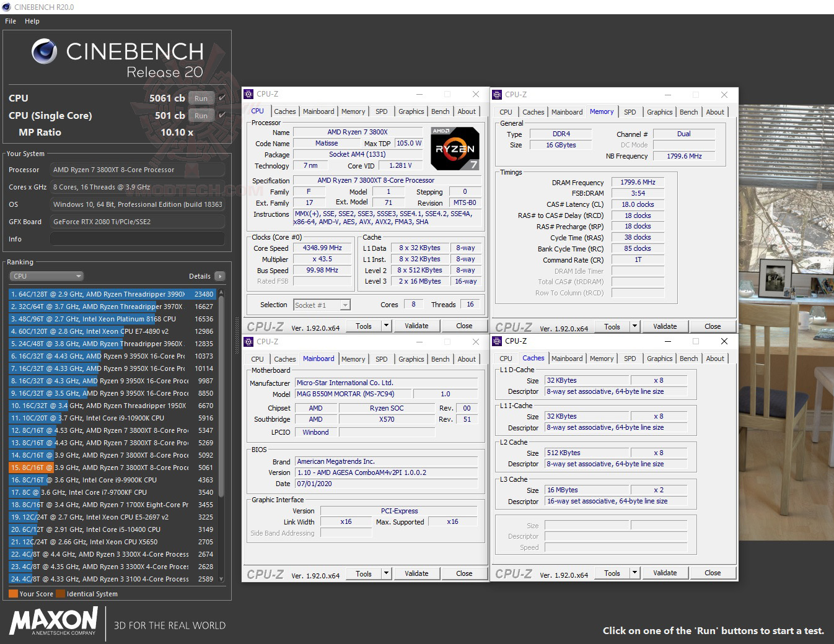Screen dimensions: 834x644
Task: Run the CPU multi-core benchmark
Action: [201, 98]
